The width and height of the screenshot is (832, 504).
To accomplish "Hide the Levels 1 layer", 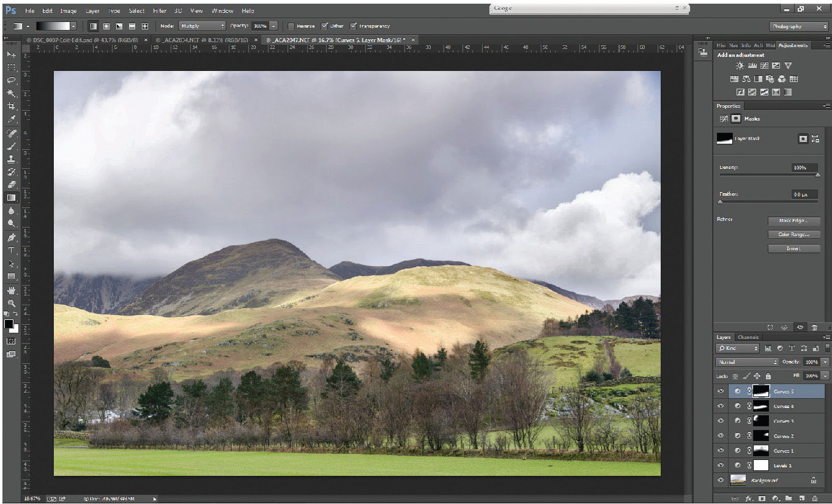I will click(721, 465).
